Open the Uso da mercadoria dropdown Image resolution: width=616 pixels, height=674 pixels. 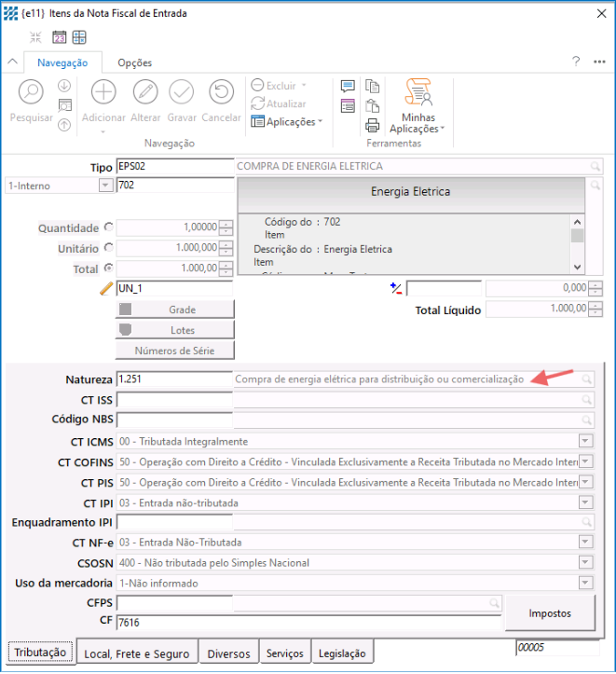pos(586,583)
